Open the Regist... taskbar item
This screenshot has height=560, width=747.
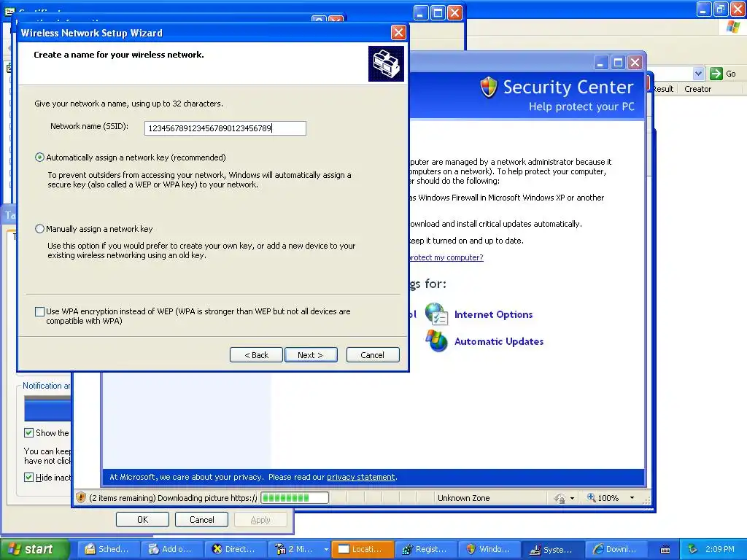click(x=426, y=549)
